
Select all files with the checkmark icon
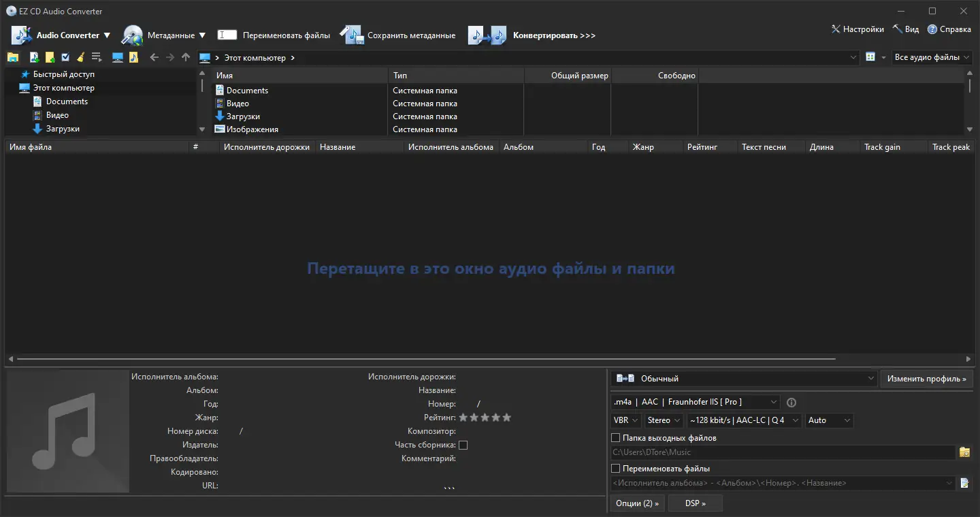point(65,57)
